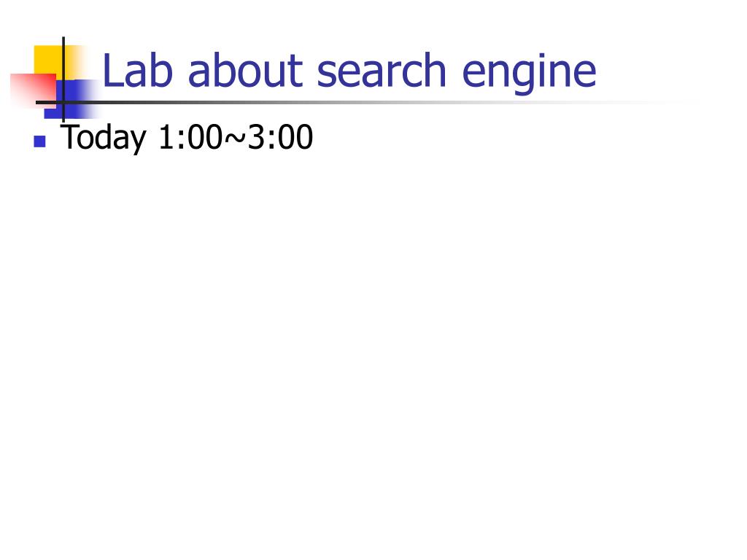Click the red gradient square decoration
Viewport: 747px width, 560px height.
coord(33,90)
